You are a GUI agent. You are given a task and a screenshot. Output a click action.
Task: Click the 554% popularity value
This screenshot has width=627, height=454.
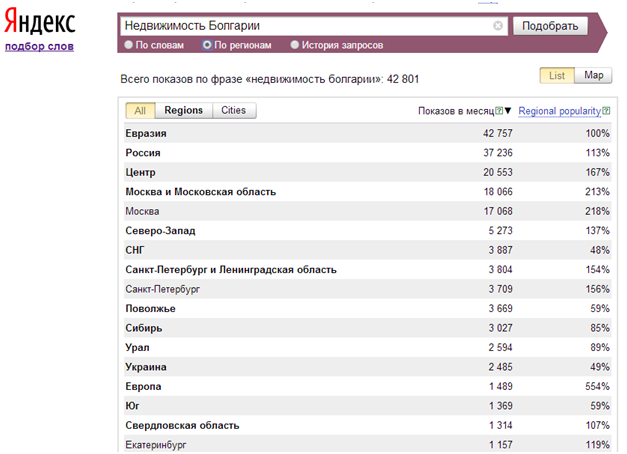click(x=597, y=386)
